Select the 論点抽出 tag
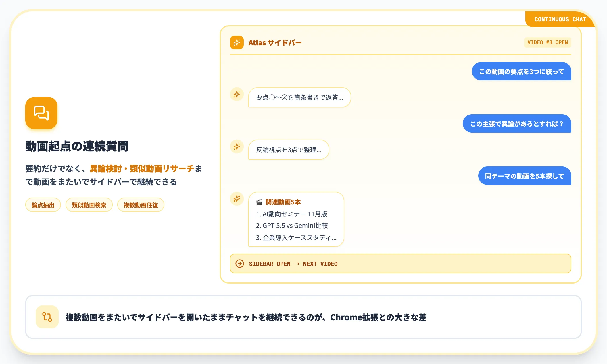 pos(43,205)
